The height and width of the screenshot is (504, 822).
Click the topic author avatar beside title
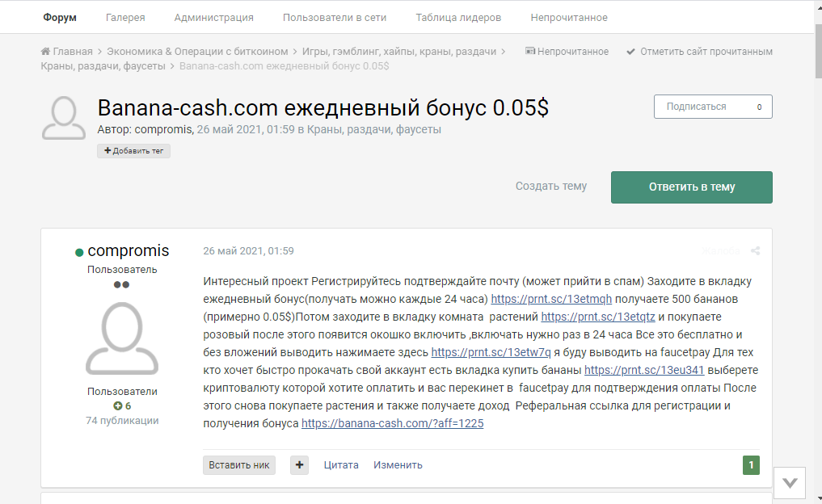(63, 118)
